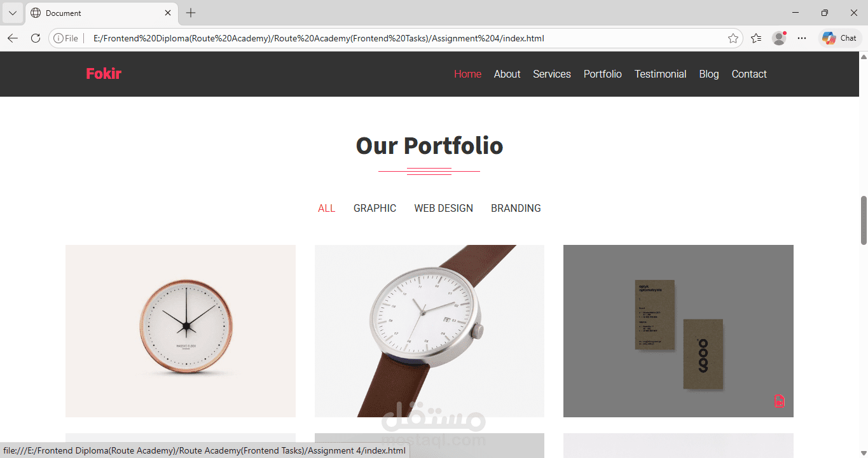The image size is (868, 458).
Task: Click the address bar URL field
Action: (407, 38)
